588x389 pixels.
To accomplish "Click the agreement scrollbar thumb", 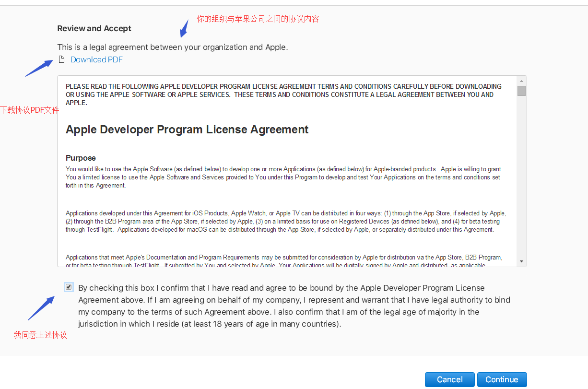I will [521, 91].
